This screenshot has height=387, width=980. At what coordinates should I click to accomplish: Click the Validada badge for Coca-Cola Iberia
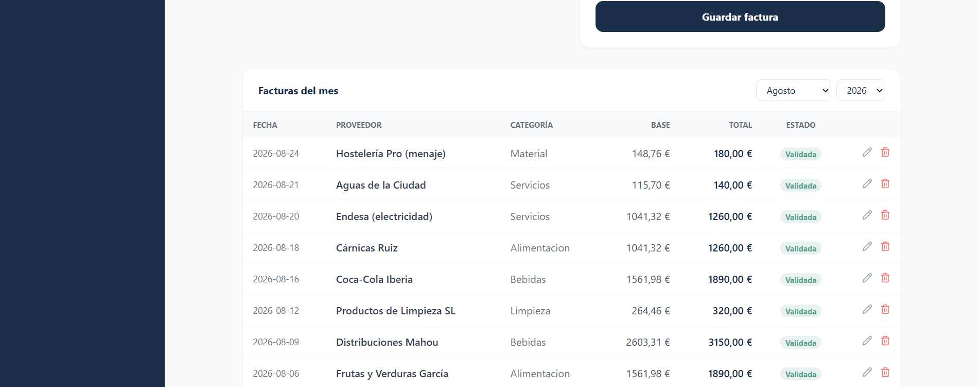click(x=801, y=280)
